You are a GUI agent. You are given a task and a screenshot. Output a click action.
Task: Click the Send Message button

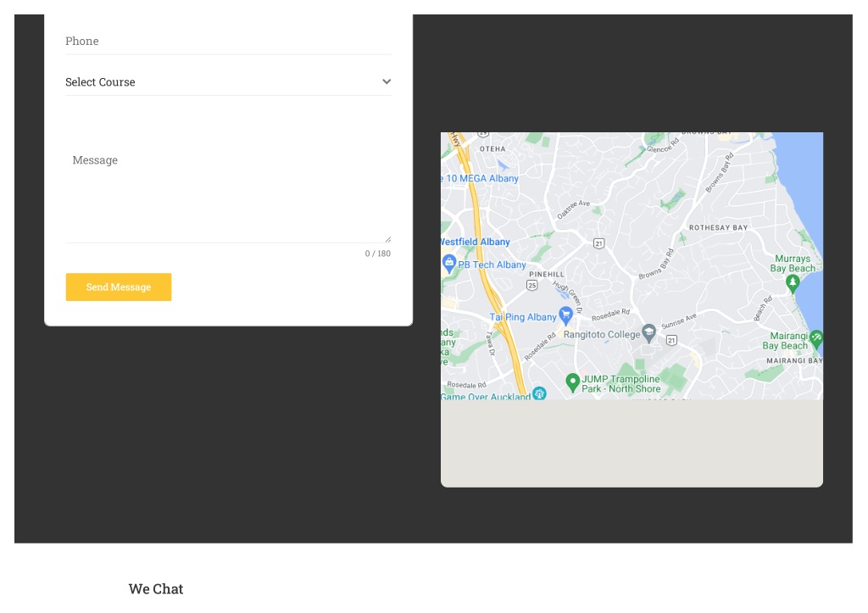pyautogui.click(x=119, y=287)
